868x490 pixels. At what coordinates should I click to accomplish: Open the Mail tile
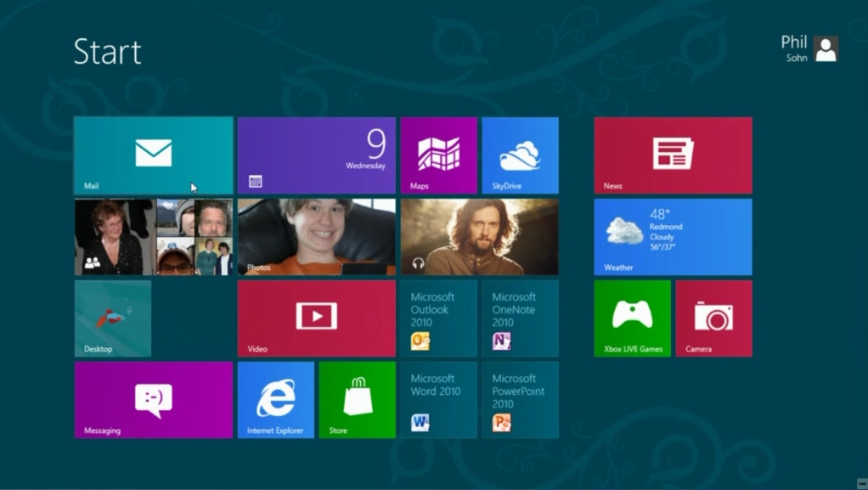[x=153, y=155]
